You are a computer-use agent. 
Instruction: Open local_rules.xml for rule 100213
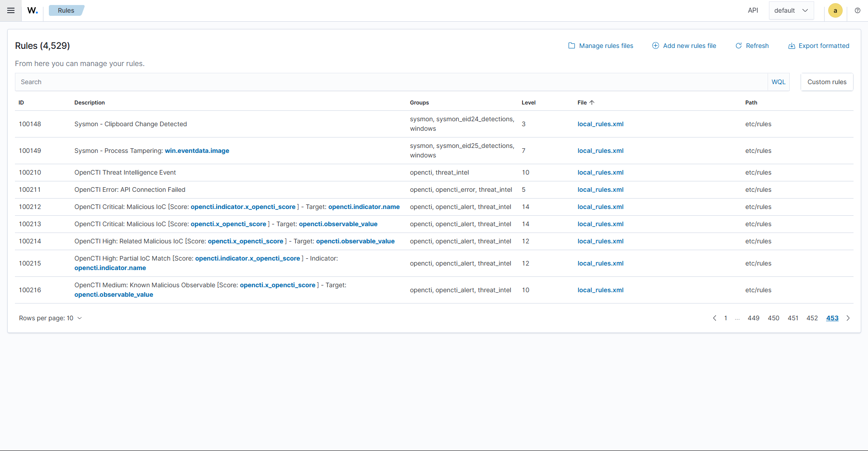click(x=600, y=224)
